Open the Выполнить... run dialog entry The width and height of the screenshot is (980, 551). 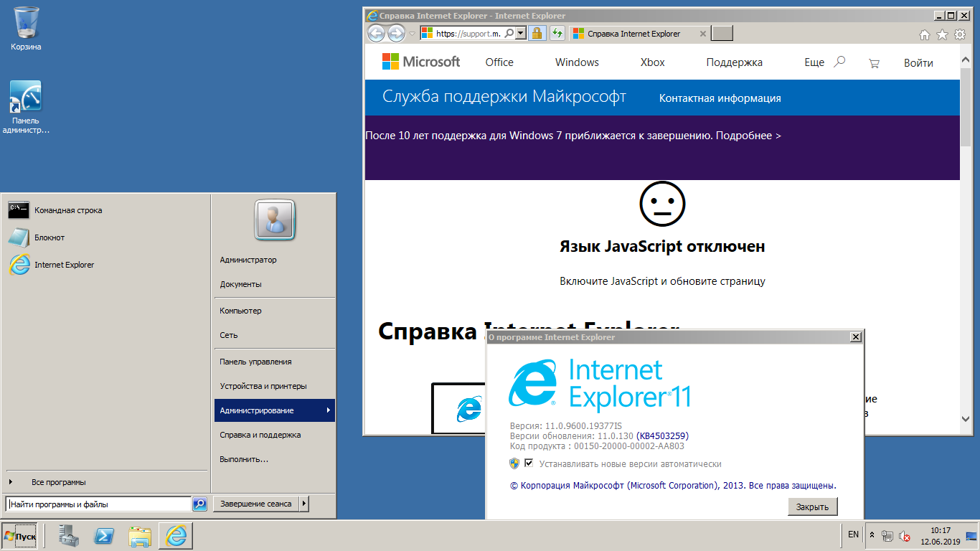pyautogui.click(x=275, y=459)
